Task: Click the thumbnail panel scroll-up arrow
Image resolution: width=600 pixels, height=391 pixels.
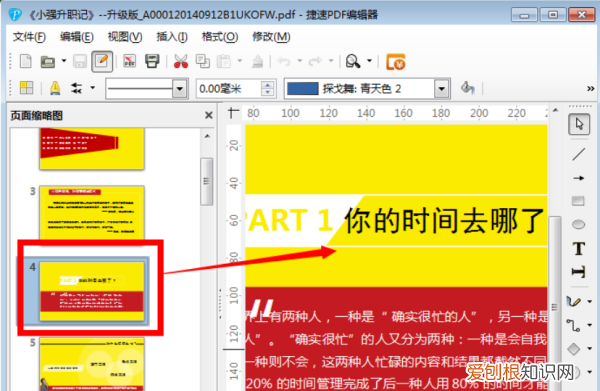Action: pyautogui.click(x=207, y=136)
